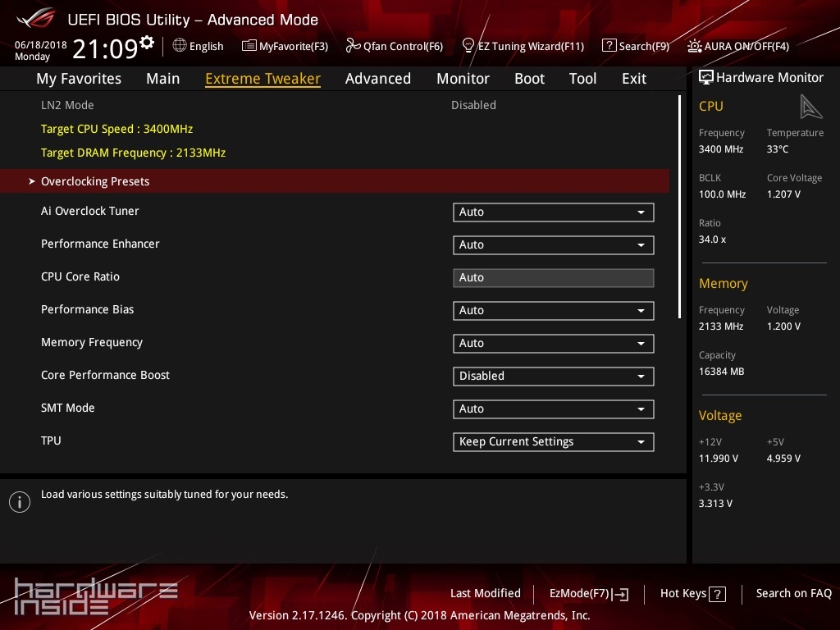The width and height of the screenshot is (840, 630).
Task: Click the +12V reading 11.990 V
Action: (719, 458)
